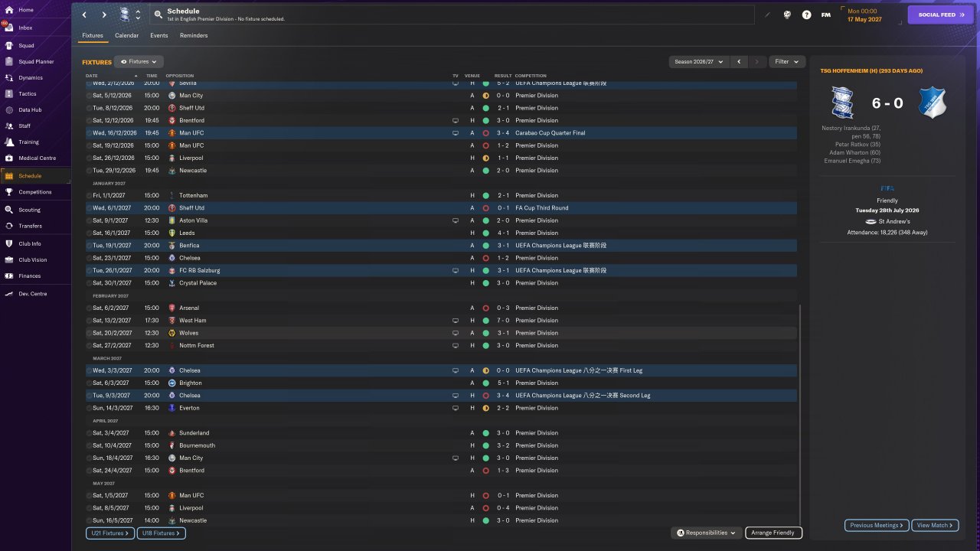Click the Arsenal club badge
Screen dimensions: 980x551
pyautogui.click(x=172, y=308)
